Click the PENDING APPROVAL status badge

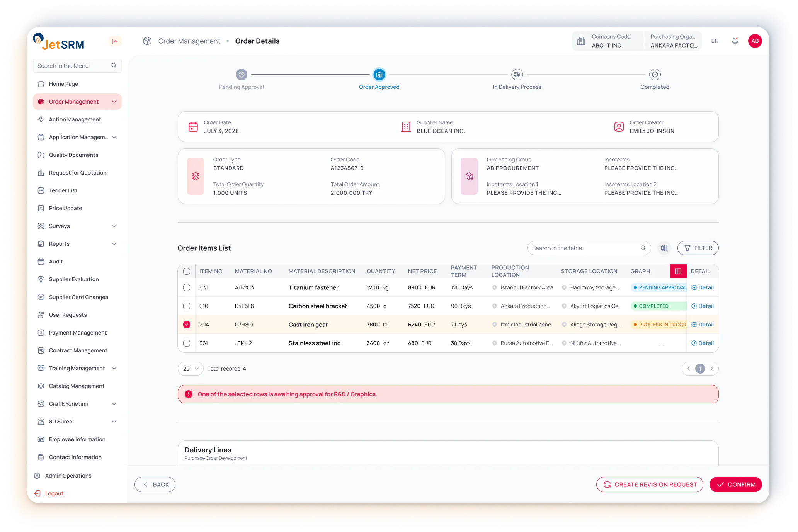click(x=659, y=287)
